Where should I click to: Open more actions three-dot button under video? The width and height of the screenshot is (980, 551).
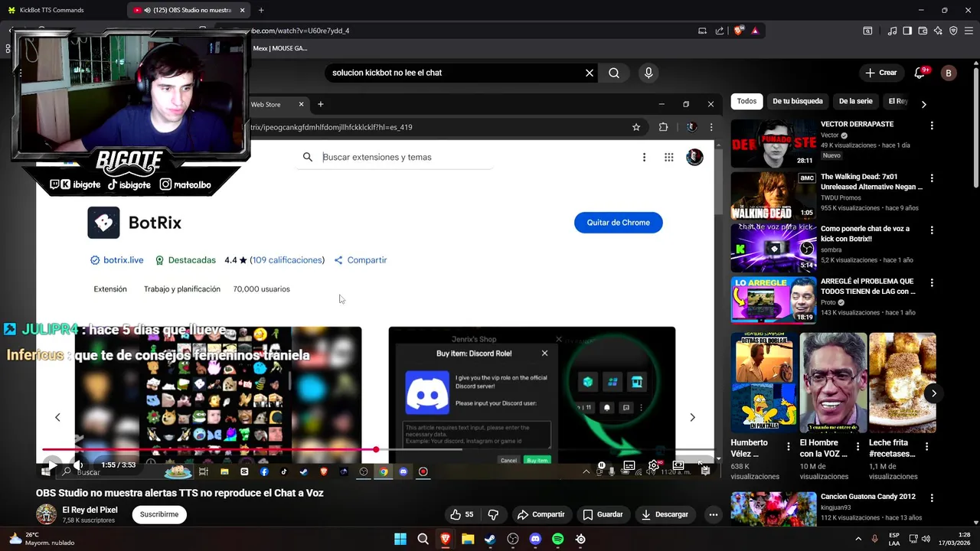[713, 514]
